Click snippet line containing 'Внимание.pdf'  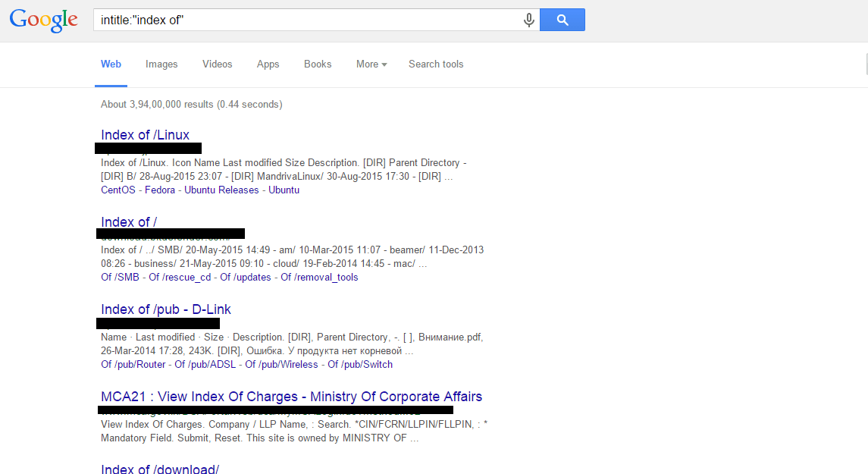click(293, 337)
